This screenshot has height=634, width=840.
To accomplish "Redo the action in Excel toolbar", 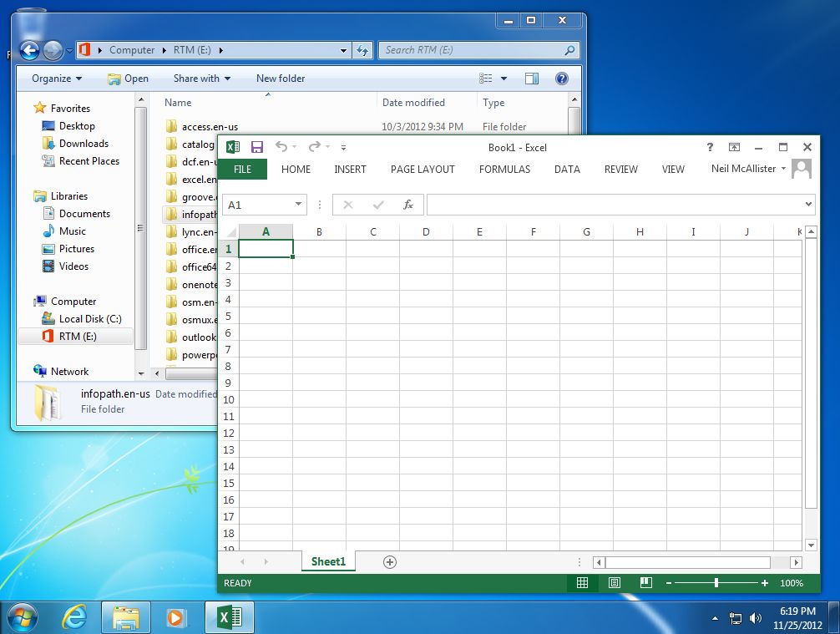I will [315, 146].
